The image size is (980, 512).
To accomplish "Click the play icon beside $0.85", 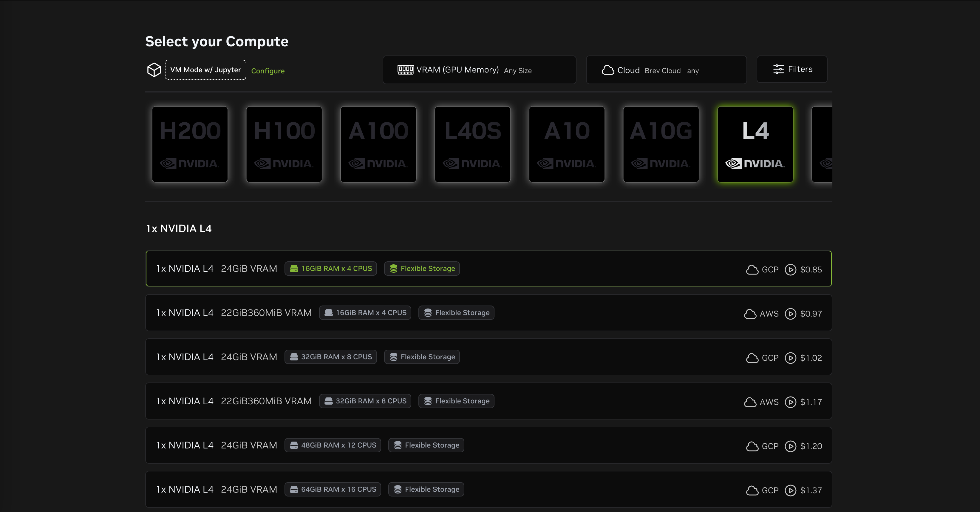I will pyautogui.click(x=790, y=269).
